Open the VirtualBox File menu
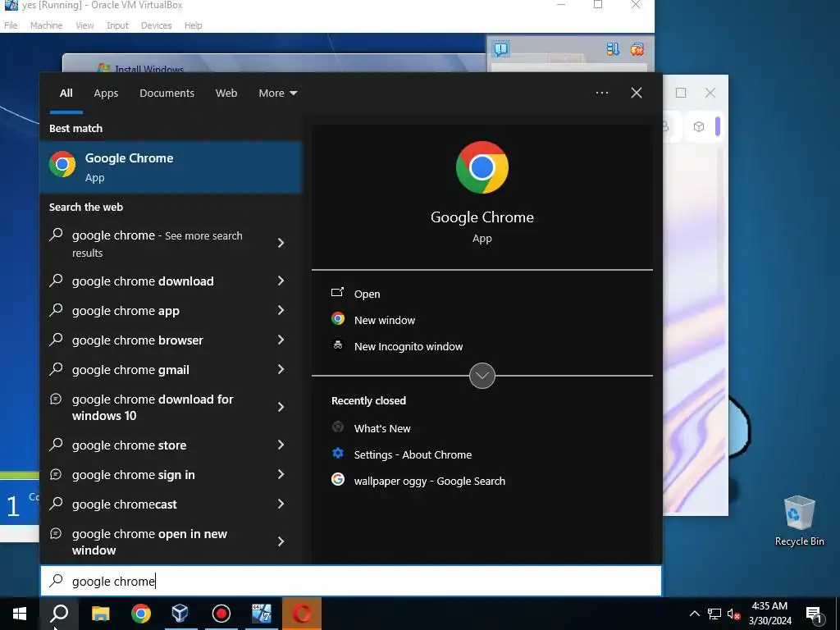The width and height of the screenshot is (840, 630). click(11, 25)
